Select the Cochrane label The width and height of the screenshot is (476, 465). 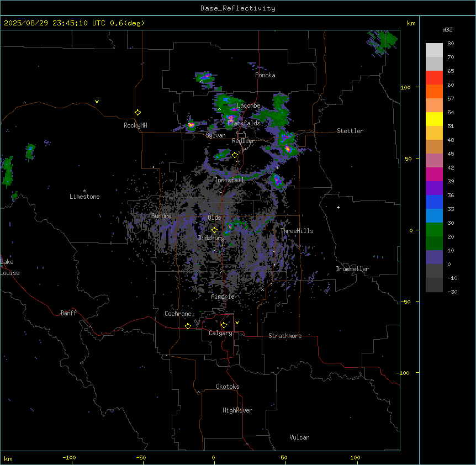178,314
